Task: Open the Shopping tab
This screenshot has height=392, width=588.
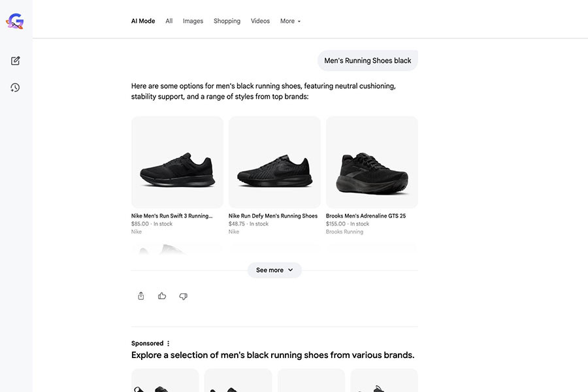Action: (227, 21)
